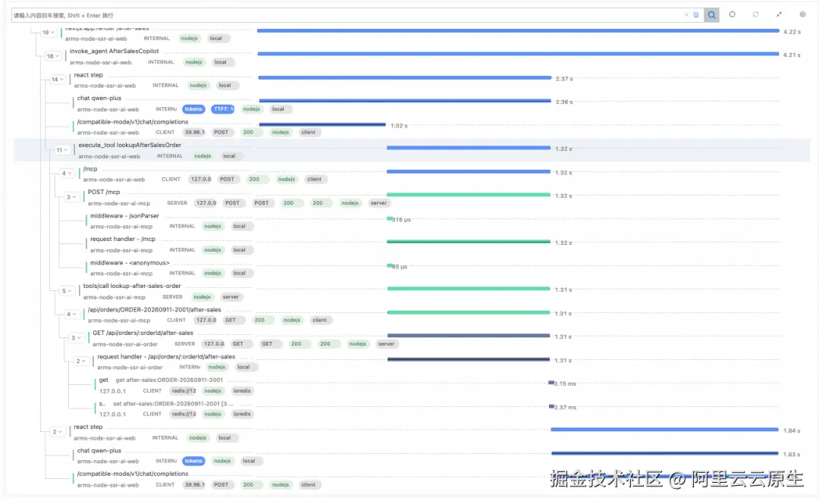Click the 316 µs jsonParser duration marker

tap(390, 219)
